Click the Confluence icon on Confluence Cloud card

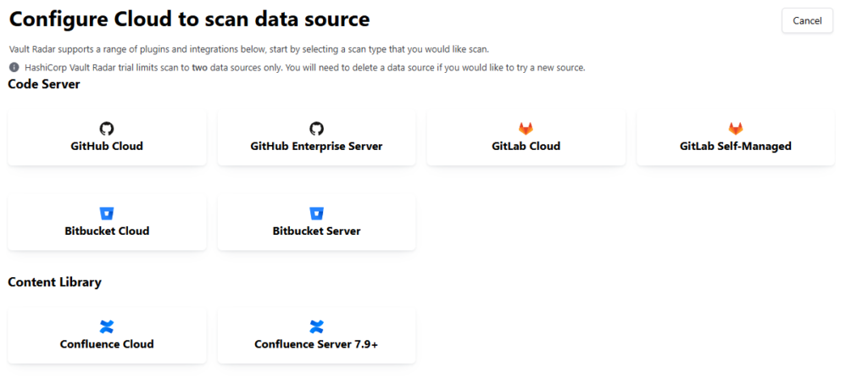pos(106,326)
